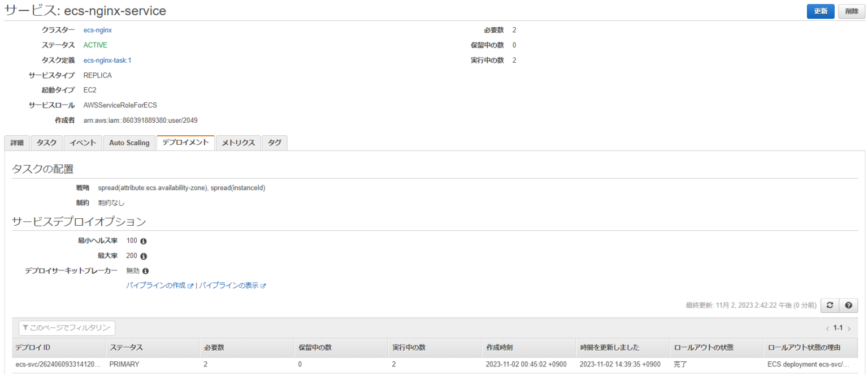Click the info icon next to 最小ヘルス率
The width and height of the screenshot is (868, 375).
coord(144,240)
